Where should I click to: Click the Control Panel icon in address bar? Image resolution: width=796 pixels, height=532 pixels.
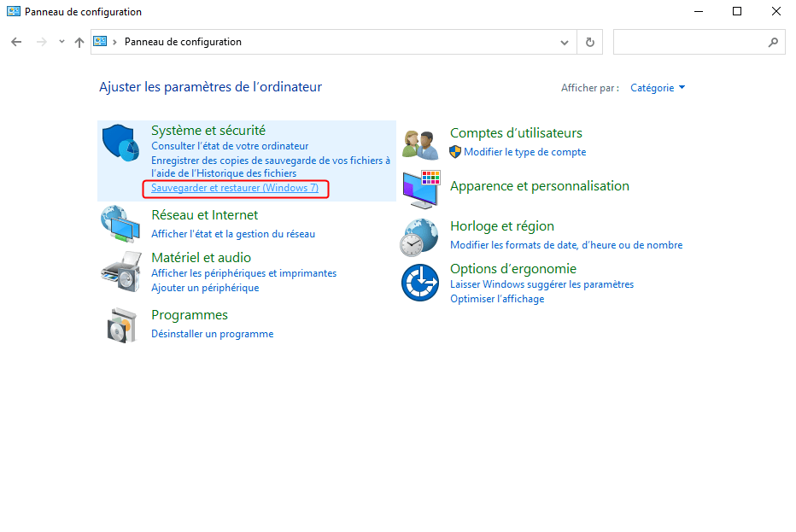point(100,42)
